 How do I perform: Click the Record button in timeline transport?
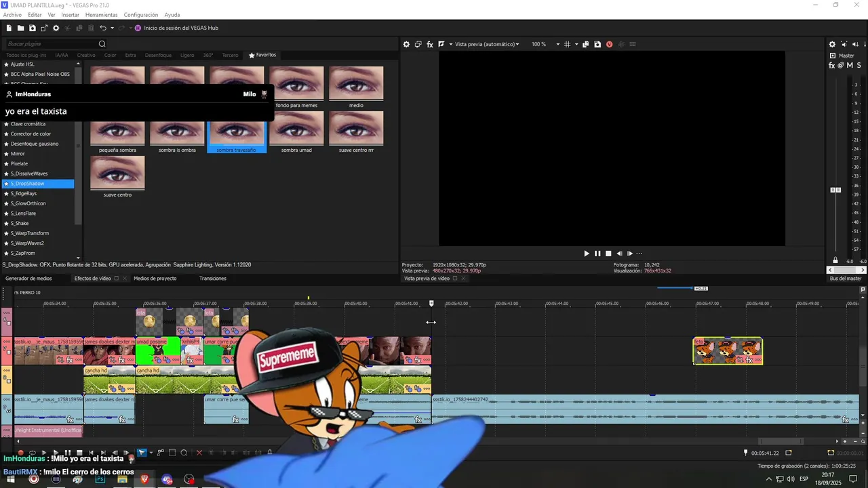click(x=20, y=453)
